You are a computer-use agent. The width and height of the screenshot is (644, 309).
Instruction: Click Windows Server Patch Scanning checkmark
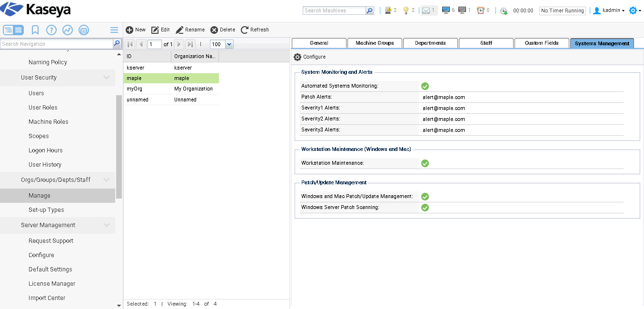pos(425,208)
